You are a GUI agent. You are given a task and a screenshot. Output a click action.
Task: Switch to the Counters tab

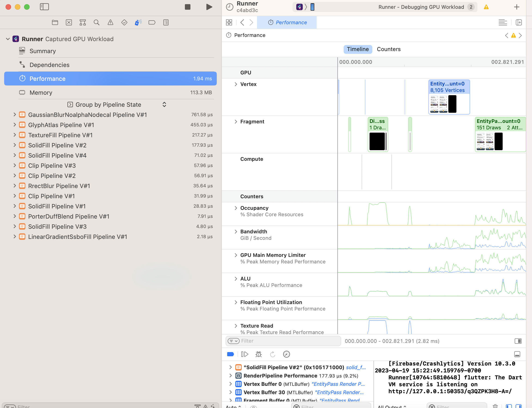[388, 49]
